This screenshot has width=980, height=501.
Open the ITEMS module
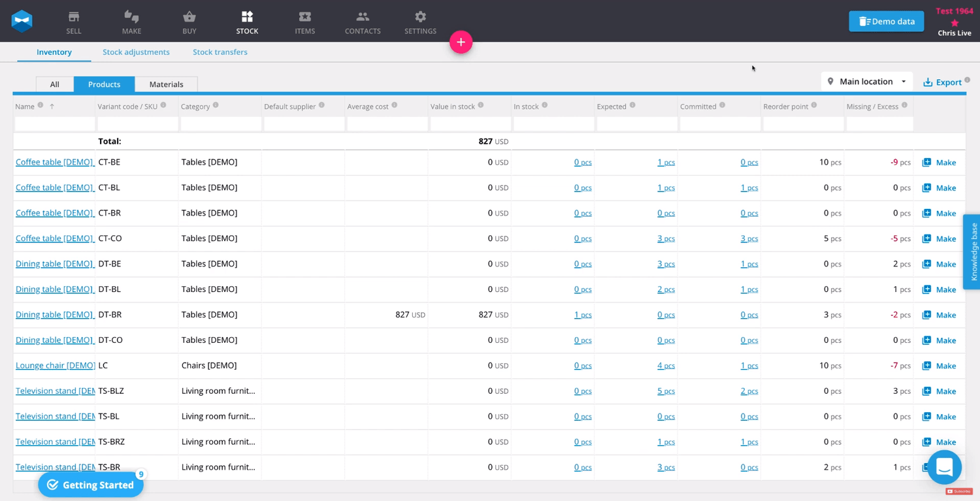tap(304, 22)
